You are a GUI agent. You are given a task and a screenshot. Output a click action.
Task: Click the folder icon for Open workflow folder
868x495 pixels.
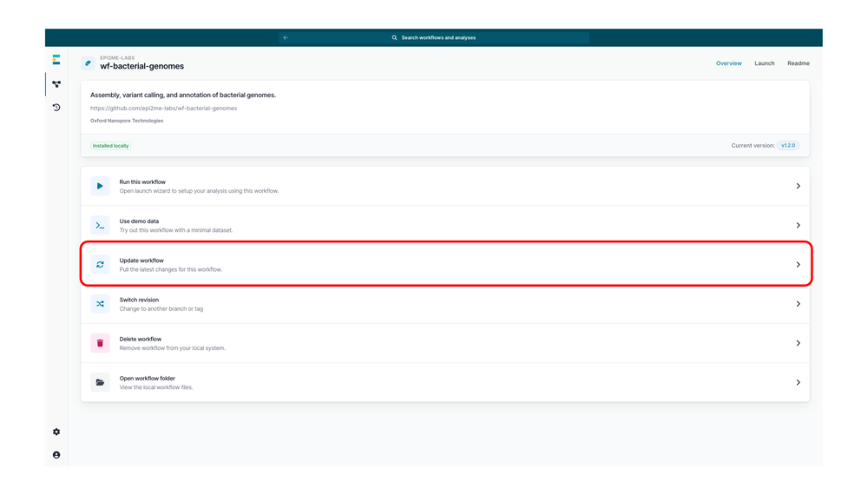(100, 383)
